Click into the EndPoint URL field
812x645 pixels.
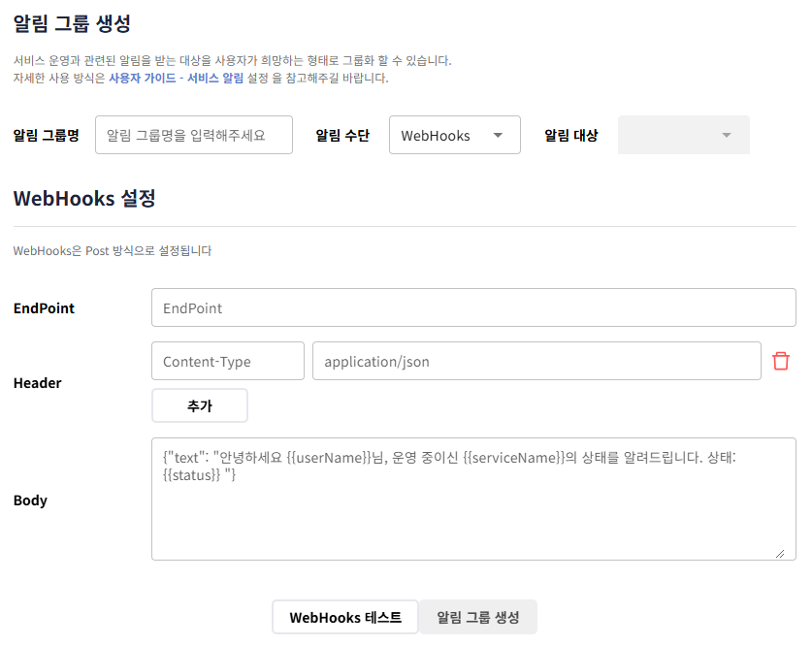[x=473, y=307]
